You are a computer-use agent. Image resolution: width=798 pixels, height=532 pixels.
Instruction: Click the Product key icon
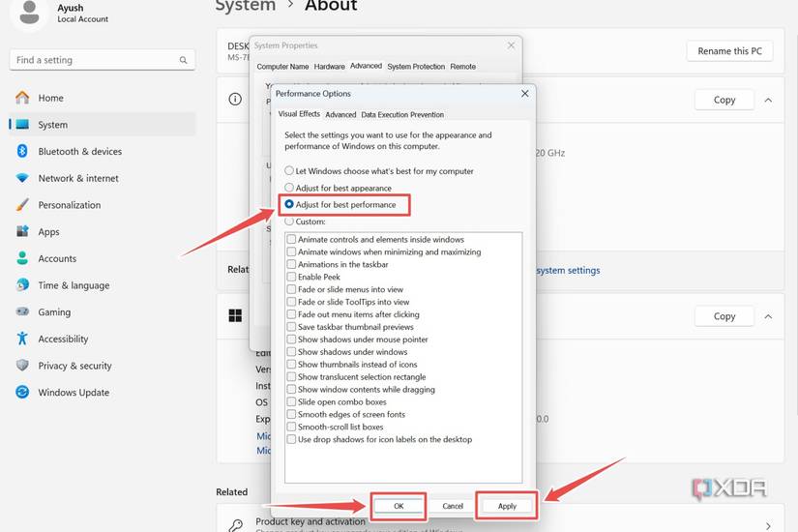(236, 524)
